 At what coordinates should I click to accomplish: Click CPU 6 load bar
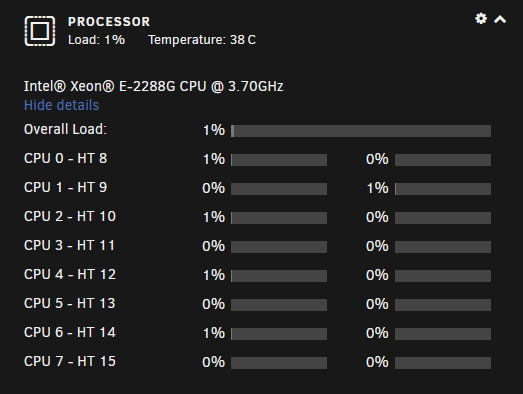coord(279,334)
